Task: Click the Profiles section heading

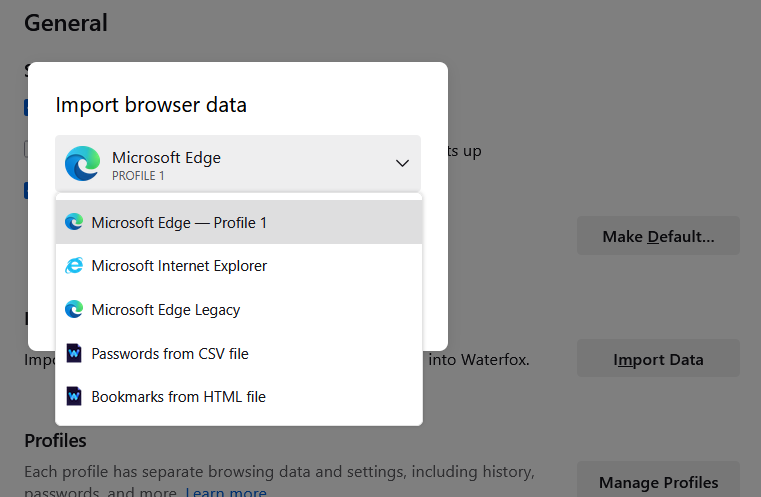Action: tap(55, 441)
